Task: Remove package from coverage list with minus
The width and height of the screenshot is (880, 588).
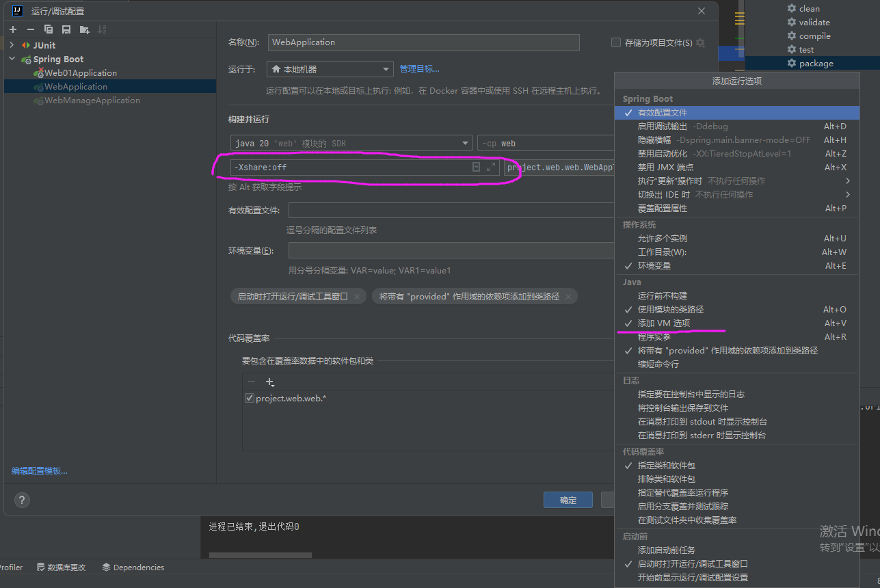Action: coord(252,382)
